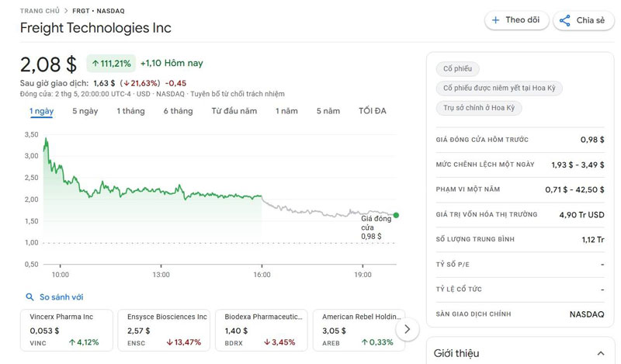
Task: Click the 10:00 time axis label
Action: tap(61, 275)
